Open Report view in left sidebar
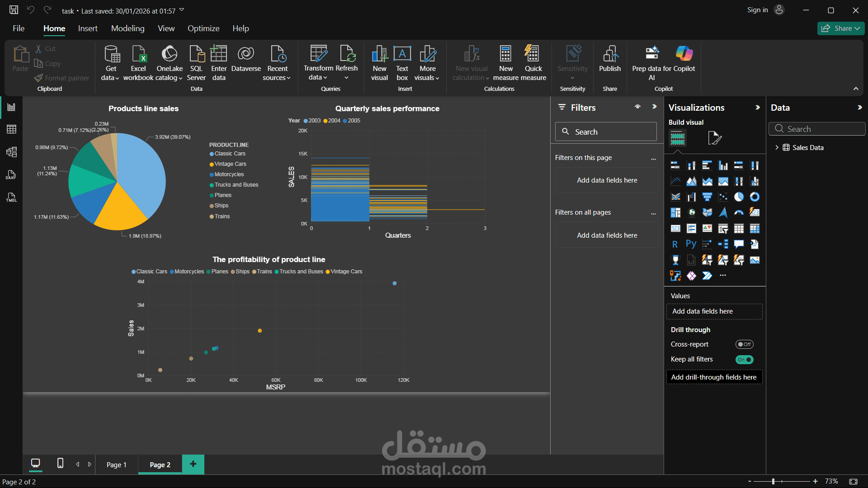This screenshot has width=868, height=488. click(11, 107)
